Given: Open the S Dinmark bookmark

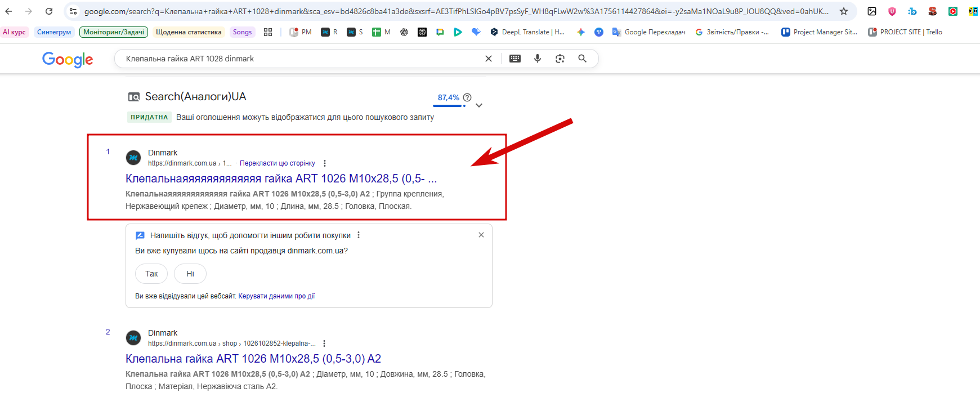Looking at the screenshot, I should tap(355, 32).
